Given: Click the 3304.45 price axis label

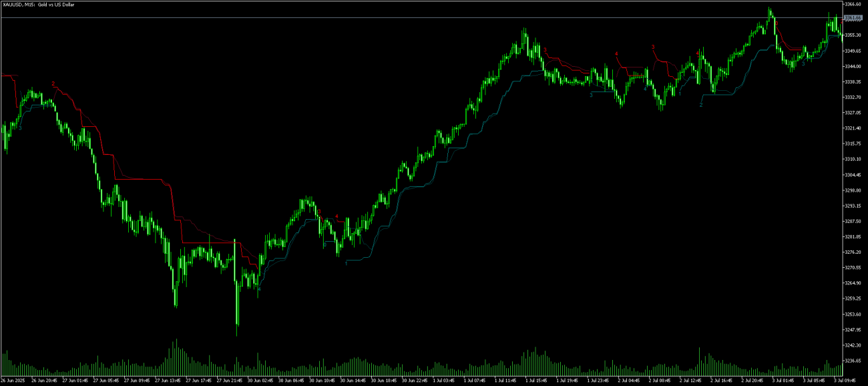Looking at the screenshot, I should (x=854, y=175).
